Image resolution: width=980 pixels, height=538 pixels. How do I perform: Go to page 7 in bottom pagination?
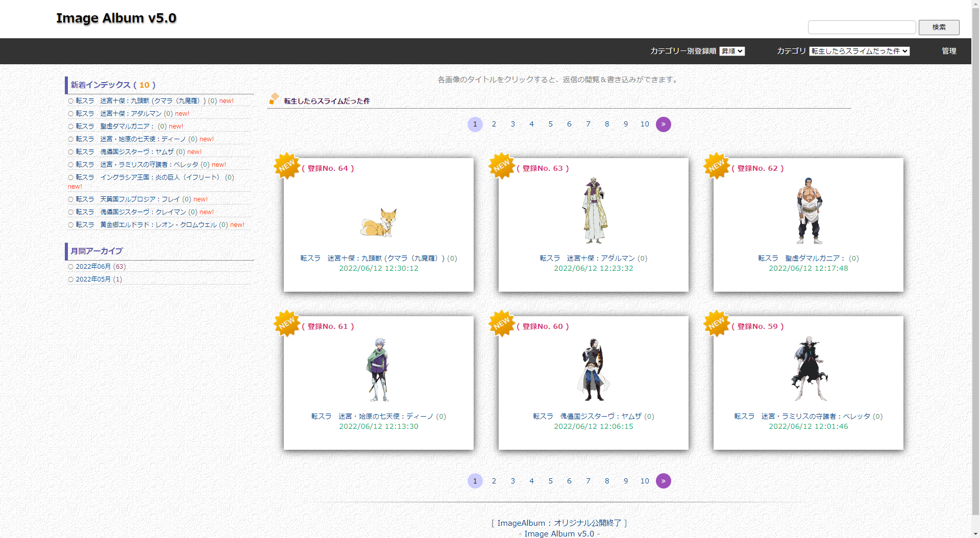pos(588,481)
